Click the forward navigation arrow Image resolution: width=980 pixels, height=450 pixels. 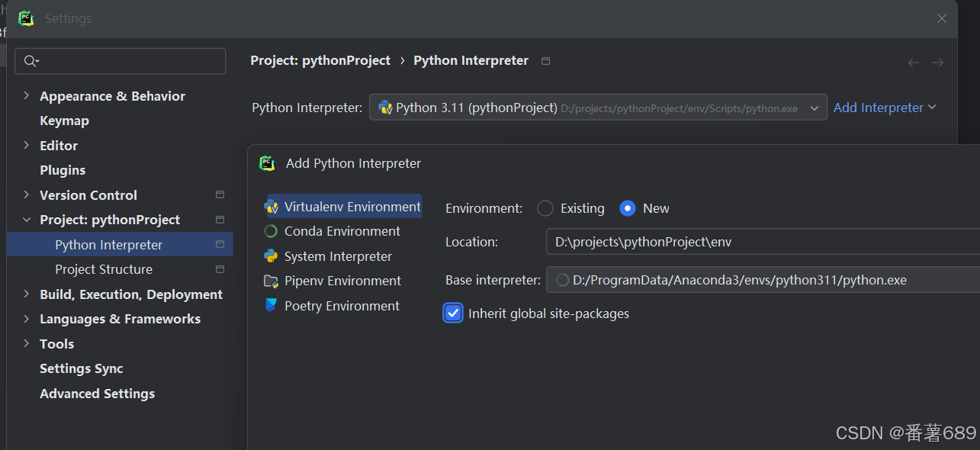point(938,63)
